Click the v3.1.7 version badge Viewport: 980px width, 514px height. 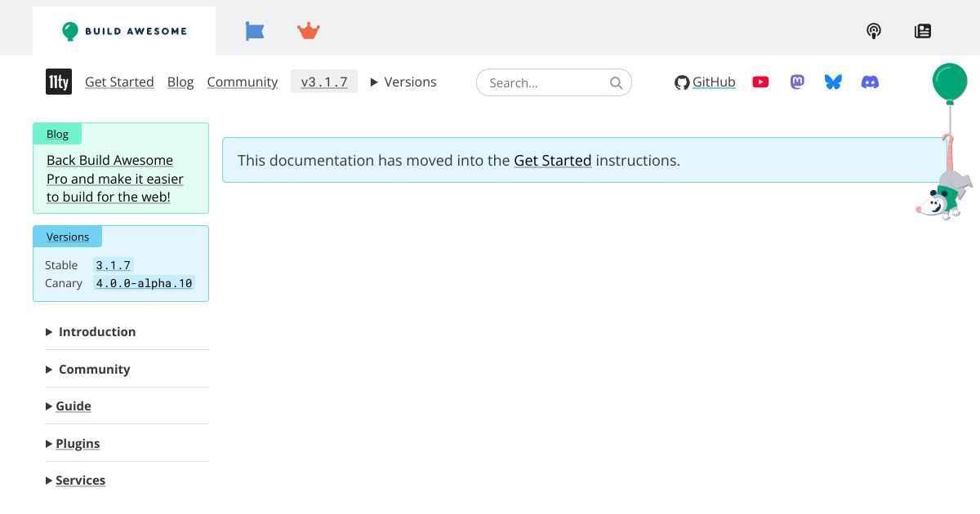tap(324, 82)
